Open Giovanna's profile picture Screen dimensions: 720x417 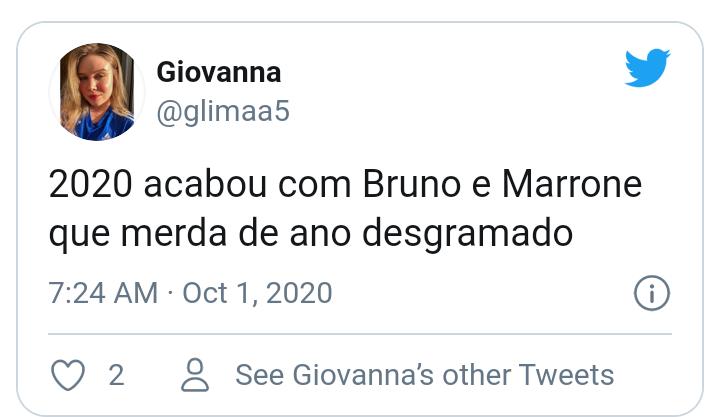click(97, 92)
